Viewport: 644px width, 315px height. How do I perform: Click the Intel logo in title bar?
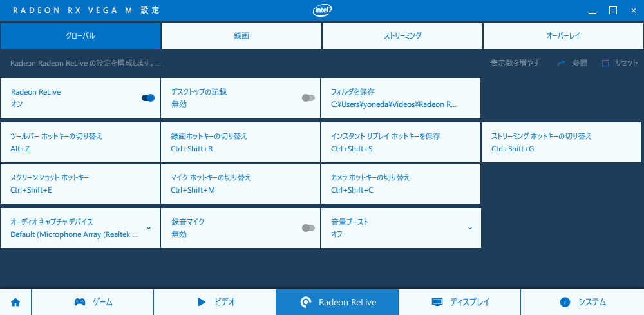point(323,10)
